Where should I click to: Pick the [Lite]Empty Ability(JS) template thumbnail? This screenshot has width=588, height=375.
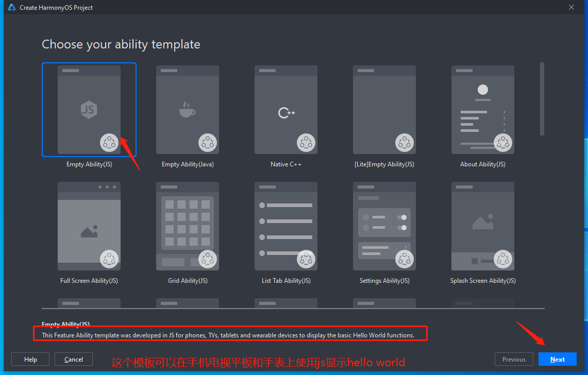point(384,110)
